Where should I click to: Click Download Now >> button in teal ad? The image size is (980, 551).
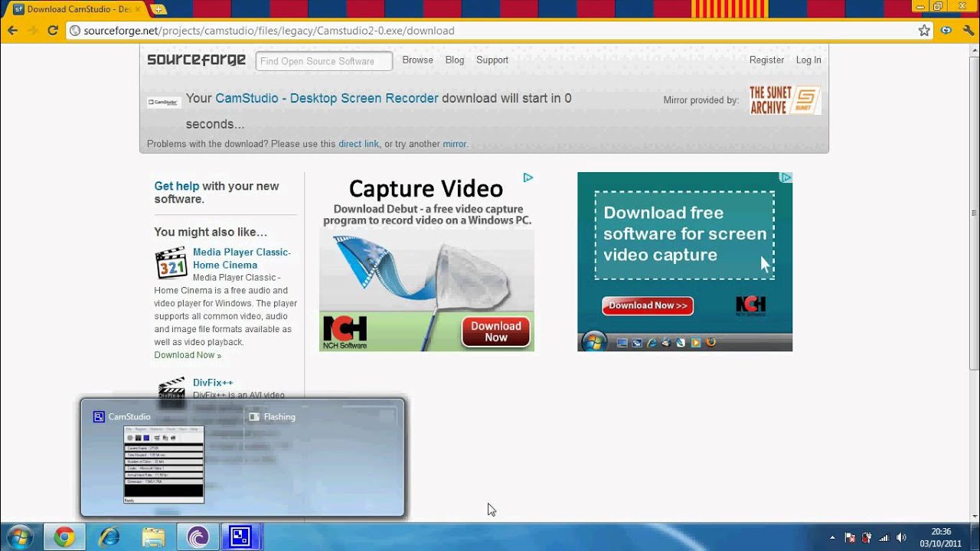coord(648,305)
